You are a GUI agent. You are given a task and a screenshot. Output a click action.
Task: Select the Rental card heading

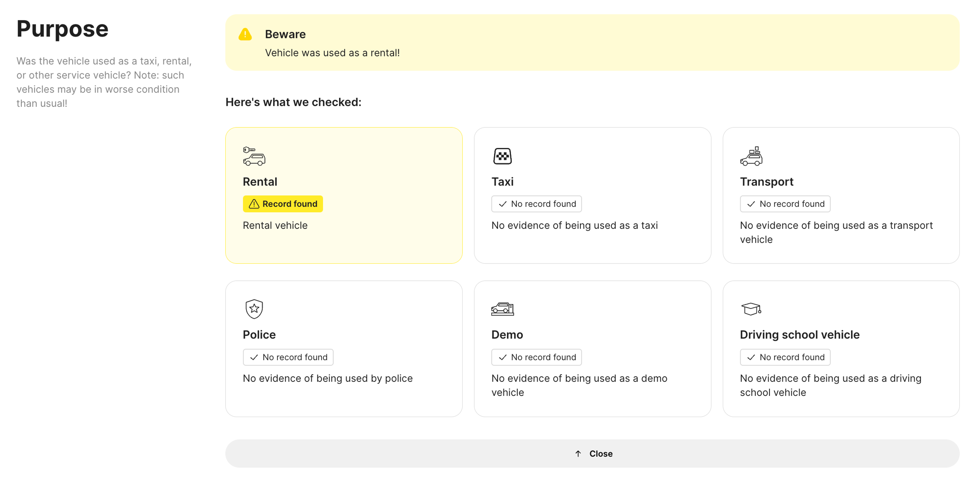tap(260, 182)
